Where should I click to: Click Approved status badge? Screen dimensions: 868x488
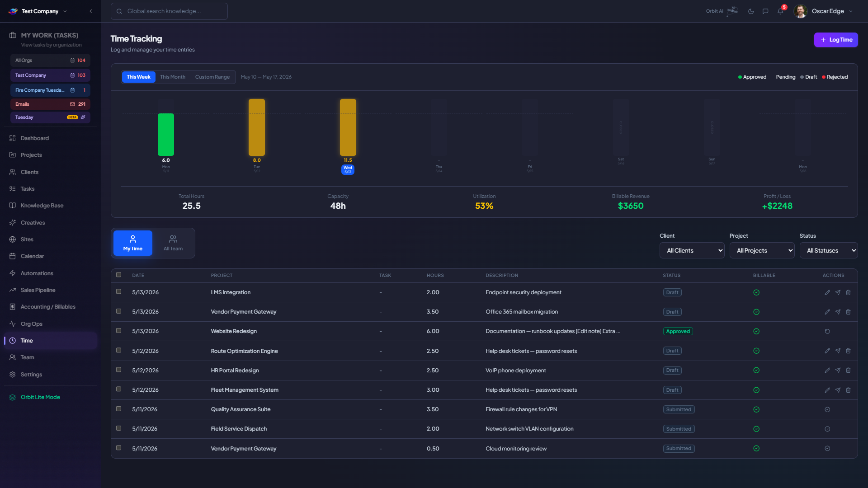[678, 331]
